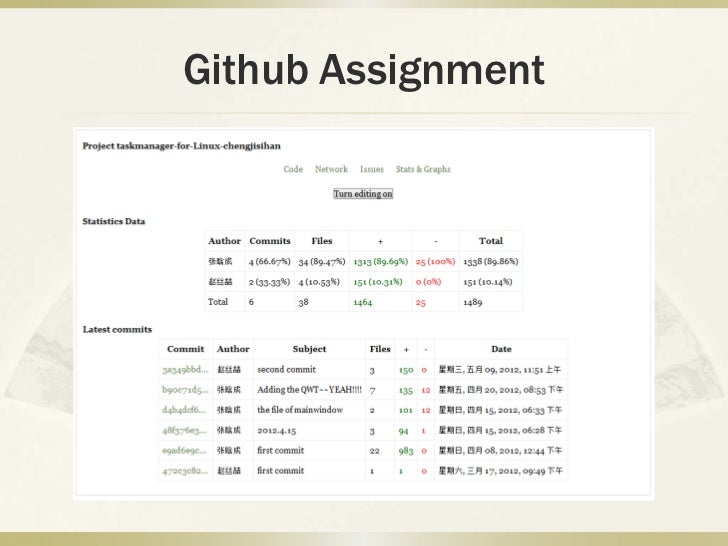
Task: Open the Code link
Action: coord(293,169)
